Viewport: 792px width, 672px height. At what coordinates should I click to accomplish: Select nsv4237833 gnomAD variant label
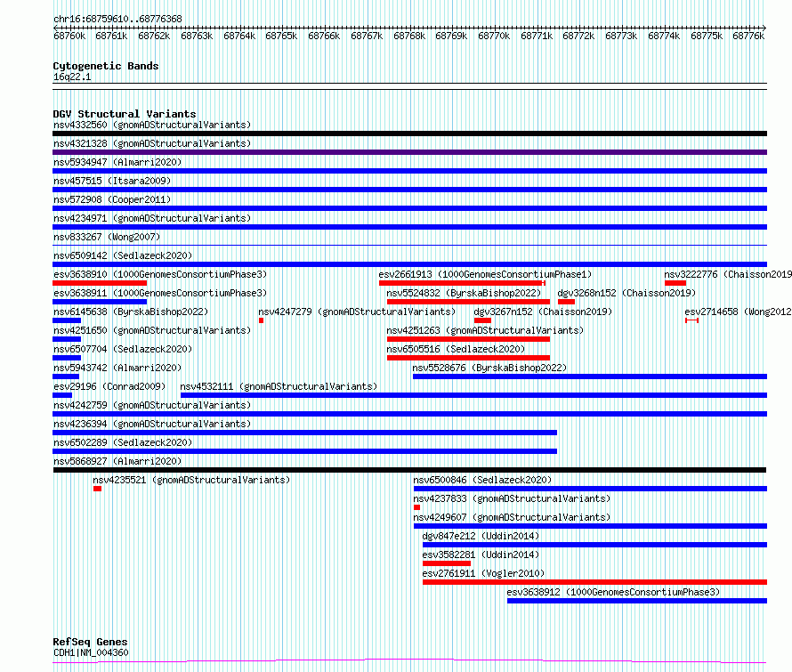(x=512, y=498)
